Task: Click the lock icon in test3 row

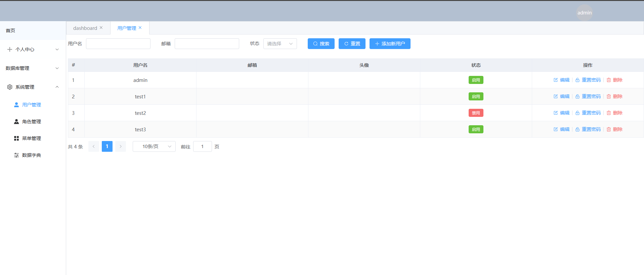Action: (577, 129)
